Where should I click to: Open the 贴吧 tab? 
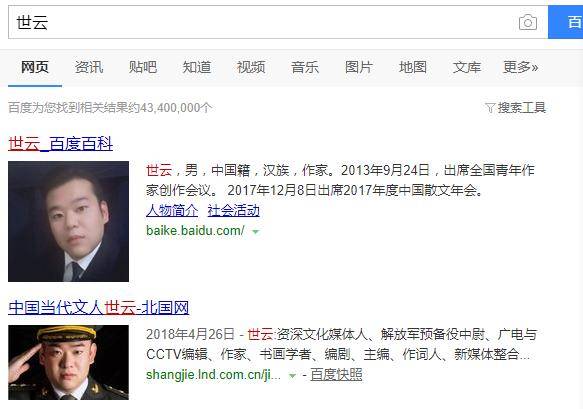click(x=143, y=67)
